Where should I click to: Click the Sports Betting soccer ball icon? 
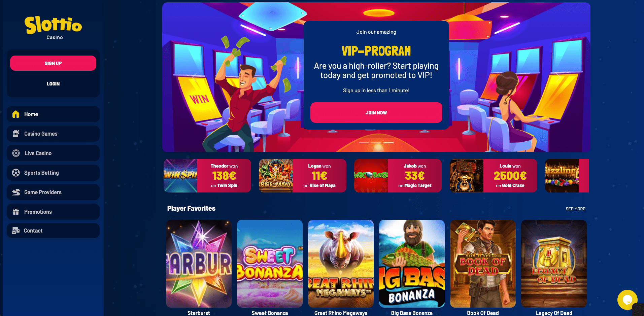pyautogui.click(x=16, y=173)
